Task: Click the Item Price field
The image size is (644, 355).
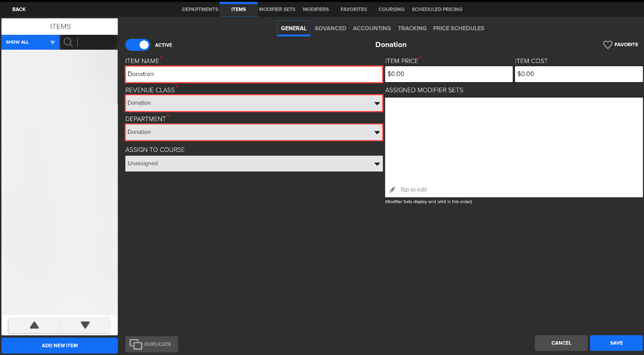Action: [448, 74]
